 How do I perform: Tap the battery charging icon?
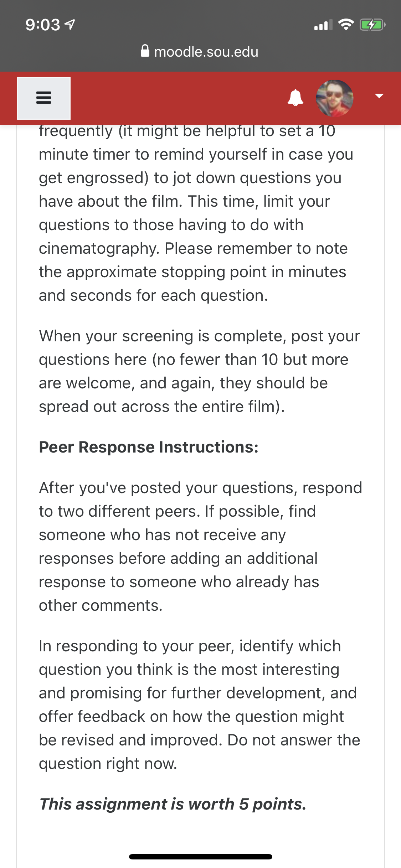[372, 25]
